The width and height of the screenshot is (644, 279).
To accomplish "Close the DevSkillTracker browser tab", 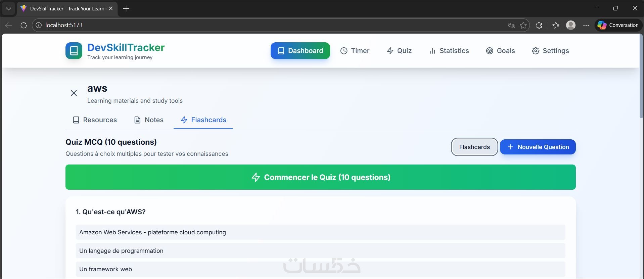I will 111,9.
